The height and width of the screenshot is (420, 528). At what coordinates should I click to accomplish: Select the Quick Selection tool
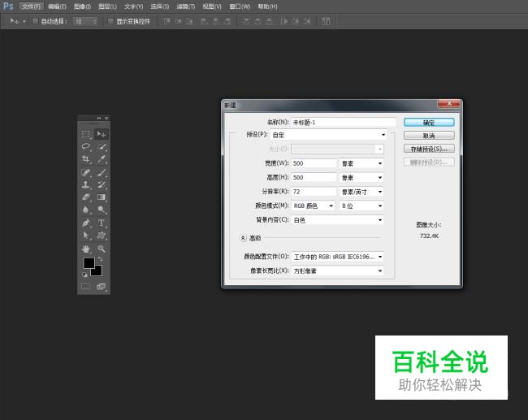click(102, 146)
